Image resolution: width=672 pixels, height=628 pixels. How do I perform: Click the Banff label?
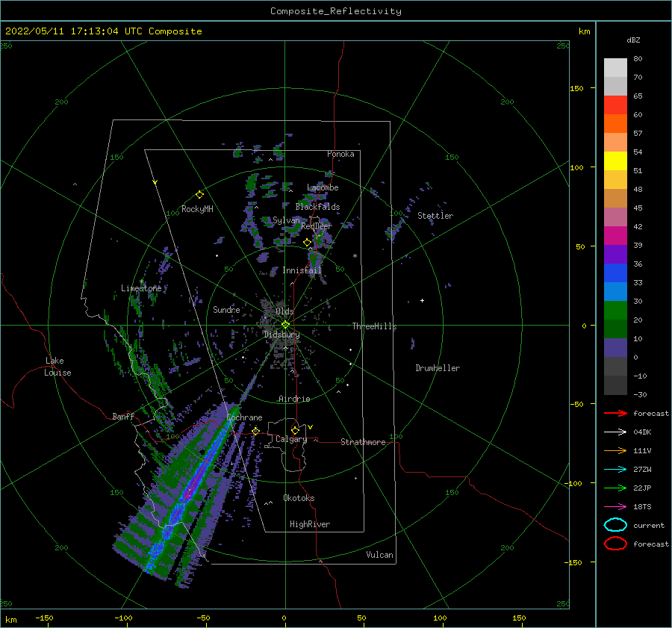(123, 416)
